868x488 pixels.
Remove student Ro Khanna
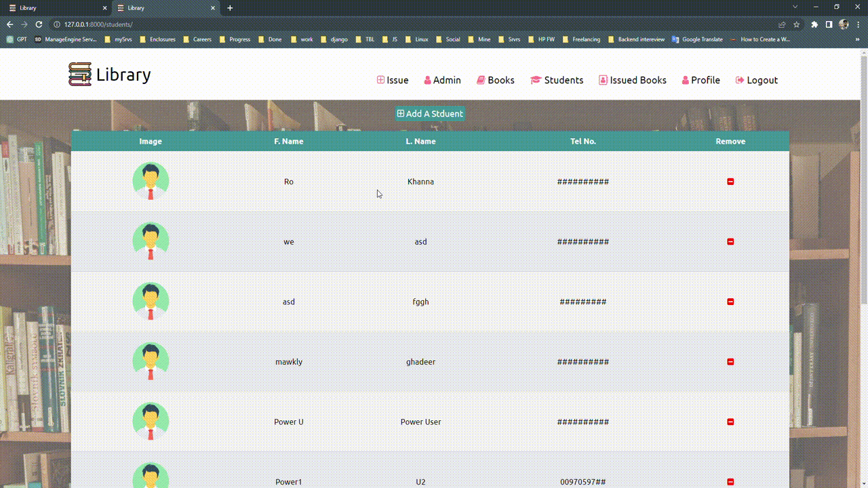tap(730, 182)
